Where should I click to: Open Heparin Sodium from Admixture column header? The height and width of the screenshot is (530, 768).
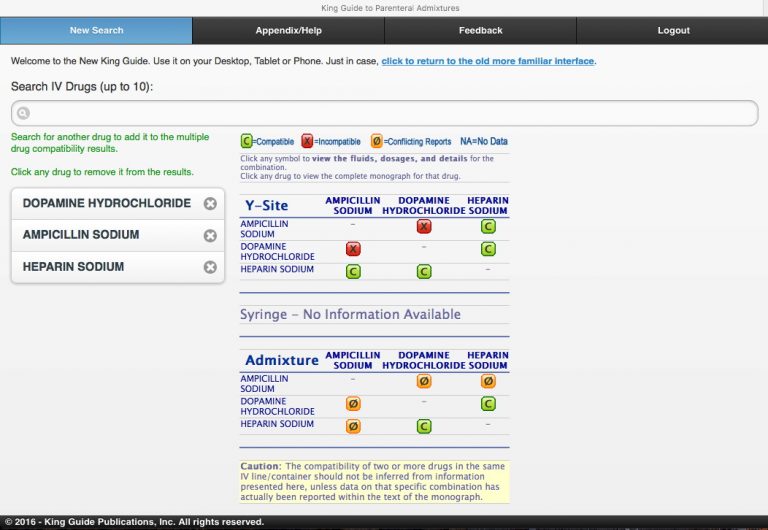488,361
